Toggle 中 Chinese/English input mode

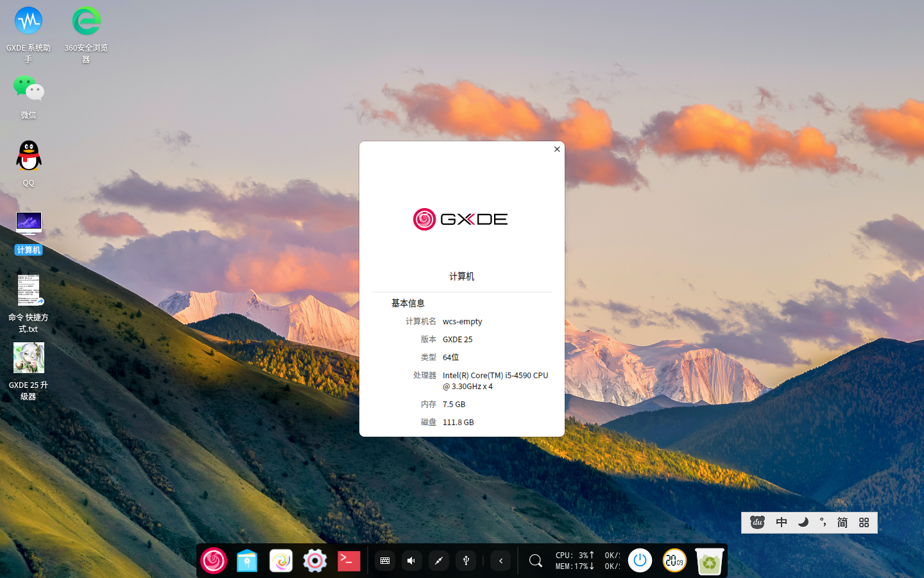coord(782,522)
